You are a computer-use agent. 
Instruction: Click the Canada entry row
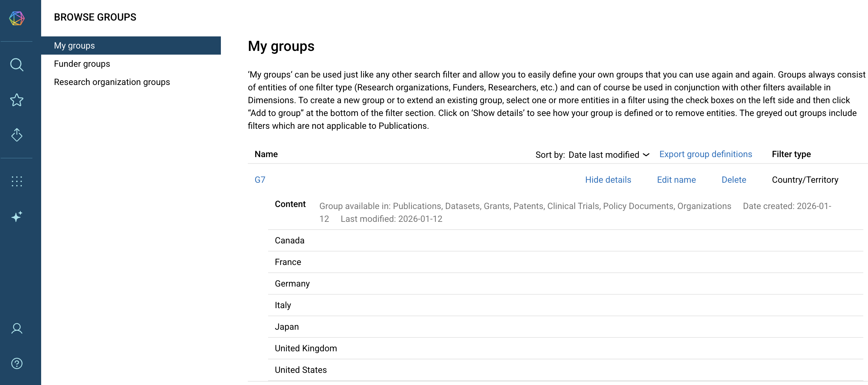[289, 240]
